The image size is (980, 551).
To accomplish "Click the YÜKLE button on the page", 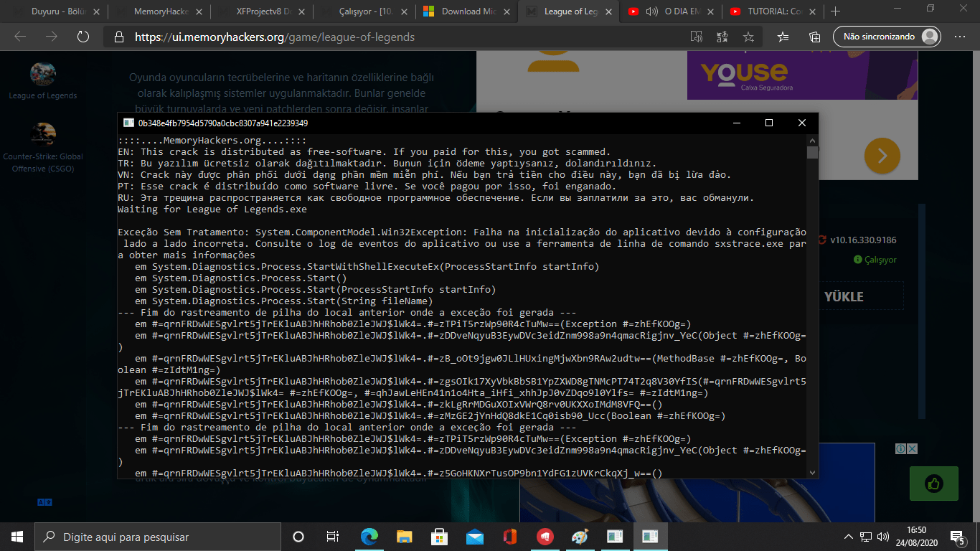I will point(844,296).
